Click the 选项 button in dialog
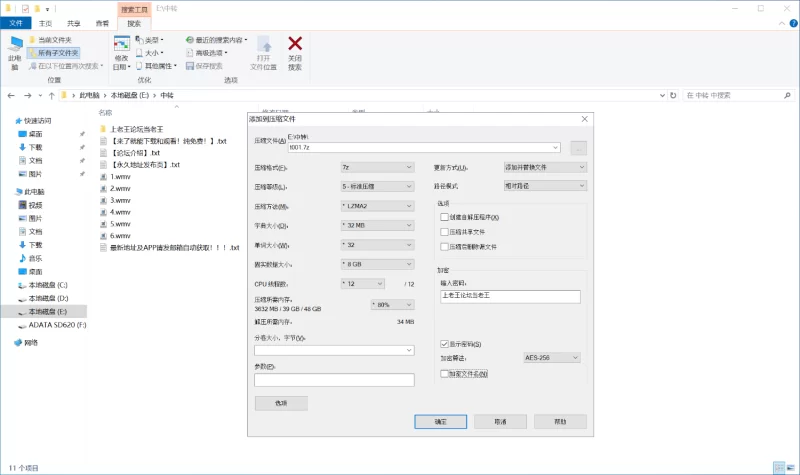Viewport: 800px width, 475px height. 280,403
